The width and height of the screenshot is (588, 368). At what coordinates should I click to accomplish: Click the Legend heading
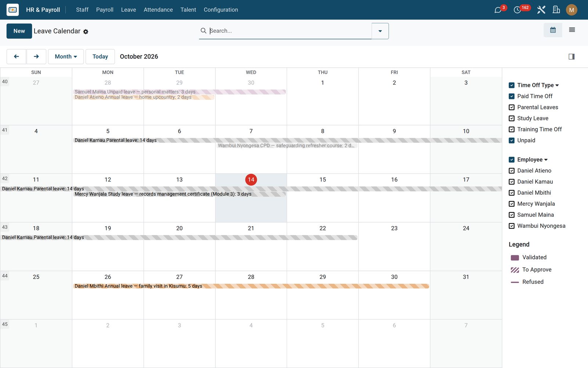click(519, 244)
